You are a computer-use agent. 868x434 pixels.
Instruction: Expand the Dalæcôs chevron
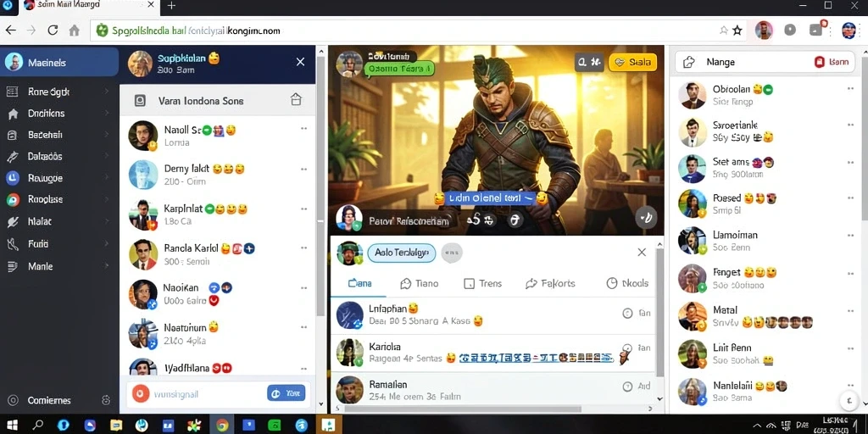[x=106, y=157]
